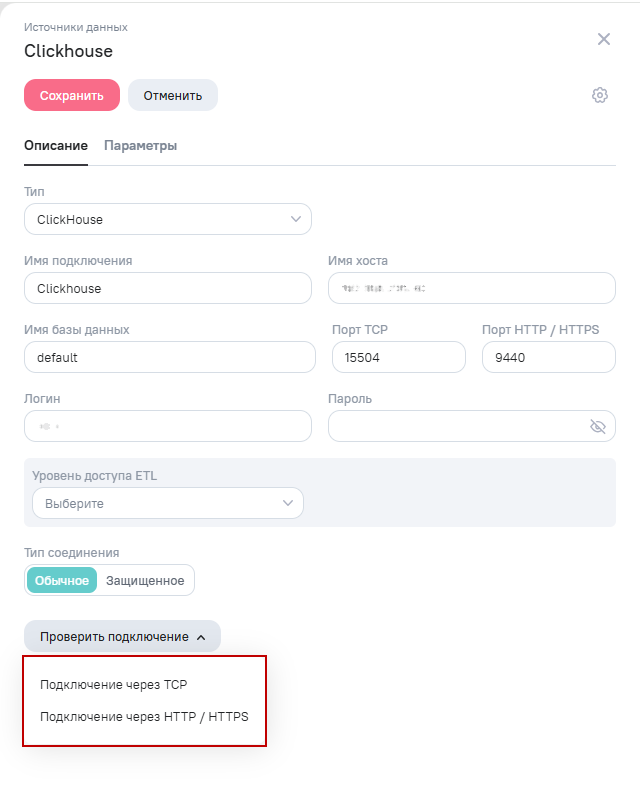Click the Имя хоста input field

point(472,288)
